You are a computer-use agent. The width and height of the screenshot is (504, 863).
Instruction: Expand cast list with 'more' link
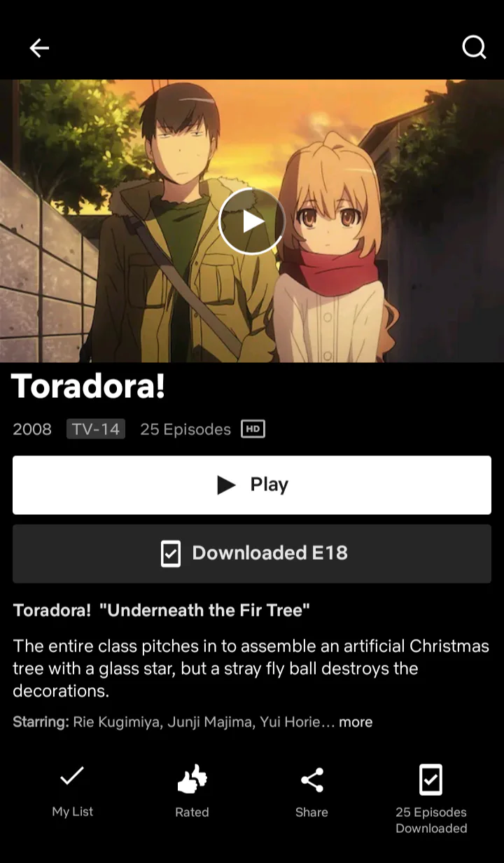click(x=356, y=722)
